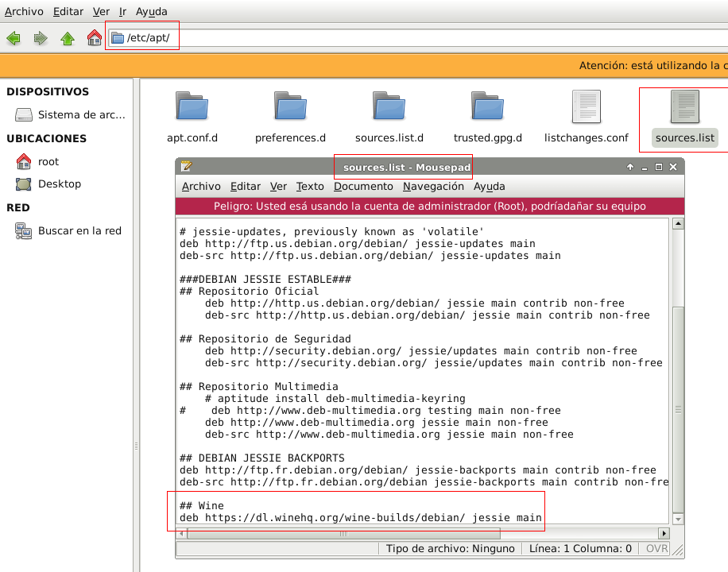Image resolution: width=728 pixels, height=572 pixels.
Task: Go forward with the green right arrow
Action: (41, 37)
